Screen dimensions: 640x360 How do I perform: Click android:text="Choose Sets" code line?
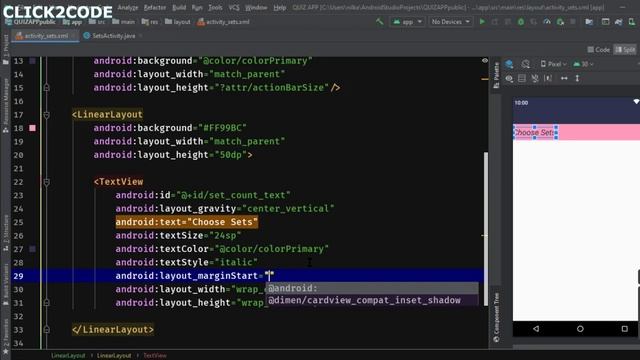point(186,222)
